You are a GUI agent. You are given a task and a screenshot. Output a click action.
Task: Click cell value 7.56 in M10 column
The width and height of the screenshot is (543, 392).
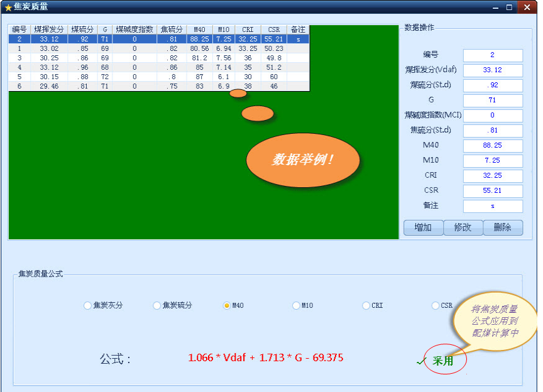(224, 58)
